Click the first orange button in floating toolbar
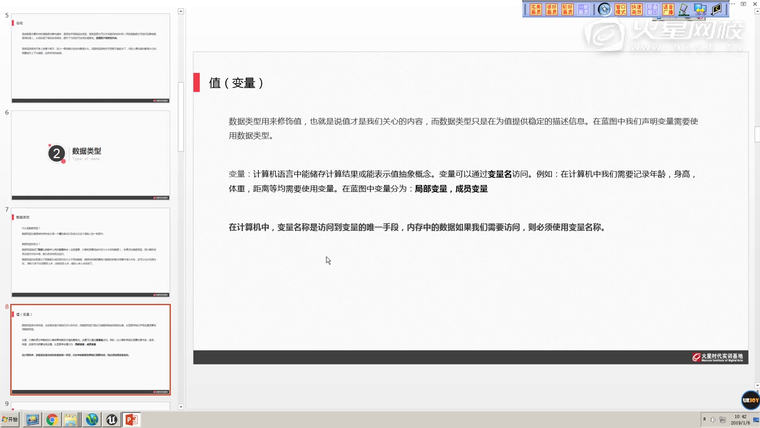Viewport: 760px width, 428px height. [x=536, y=9]
